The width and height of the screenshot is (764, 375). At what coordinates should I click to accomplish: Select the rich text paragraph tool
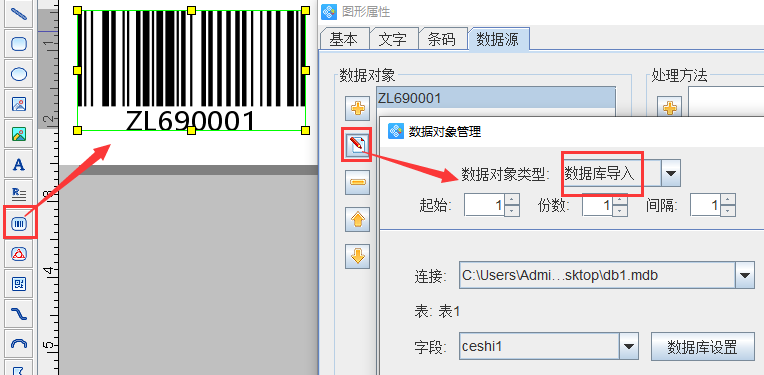coord(19,194)
